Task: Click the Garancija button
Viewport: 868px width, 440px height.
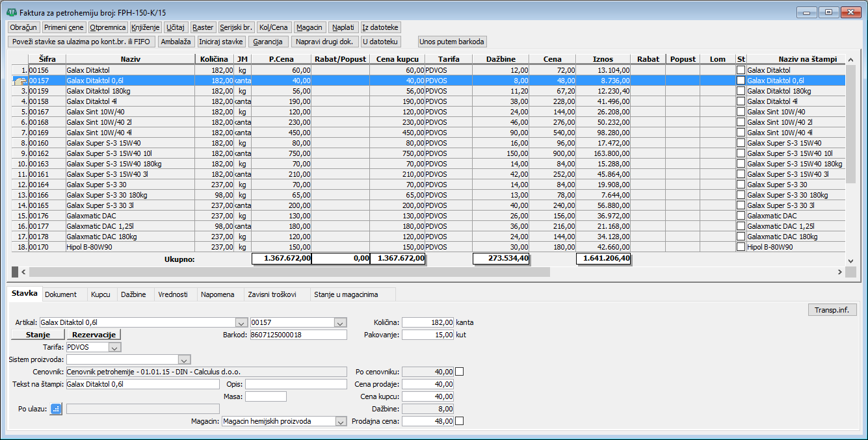Action: coord(268,42)
